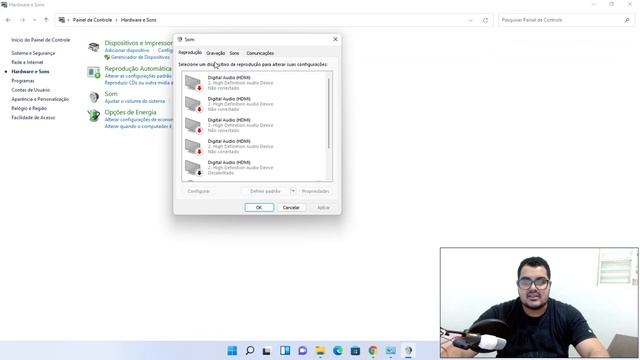
Task: Switch to the Reprodução tab
Action: [x=190, y=53]
